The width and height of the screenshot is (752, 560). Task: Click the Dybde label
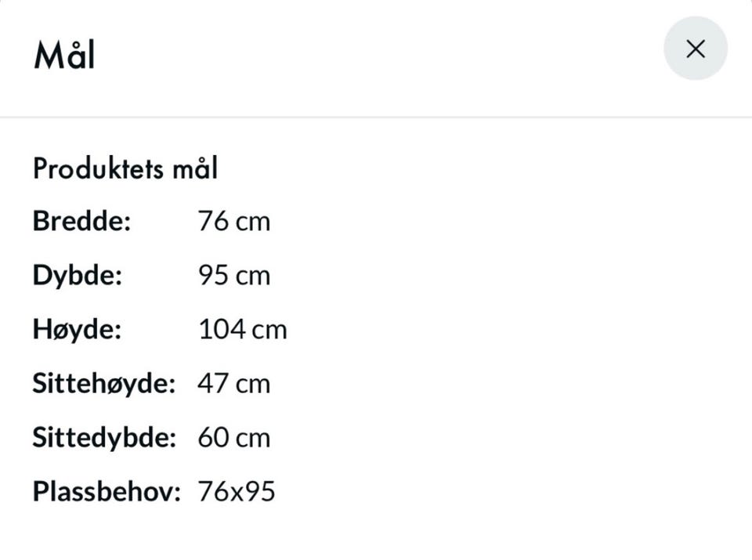coord(78,276)
